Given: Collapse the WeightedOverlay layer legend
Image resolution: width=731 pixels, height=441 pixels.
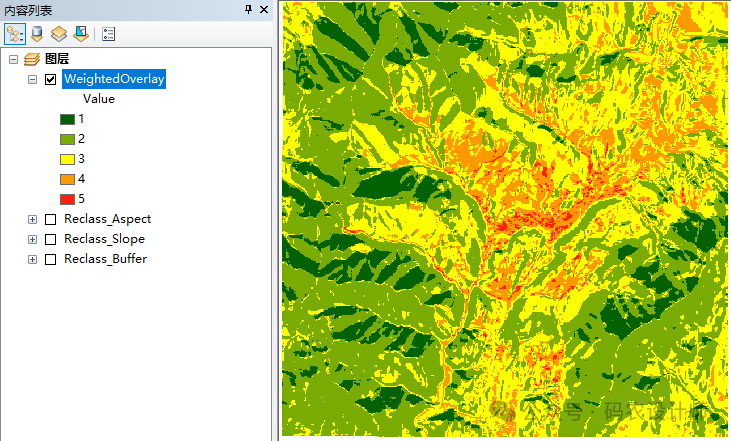Looking at the screenshot, I should (x=33, y=80).
